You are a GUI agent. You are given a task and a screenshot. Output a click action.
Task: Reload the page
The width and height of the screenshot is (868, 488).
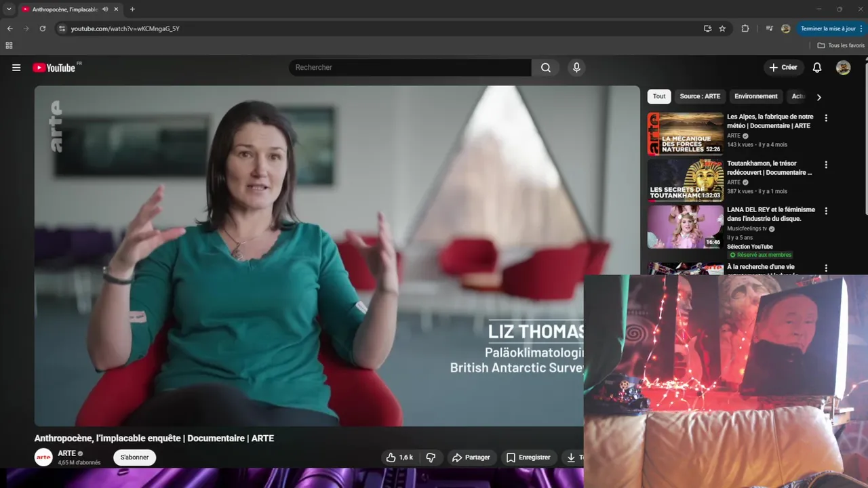pos(42,28)
